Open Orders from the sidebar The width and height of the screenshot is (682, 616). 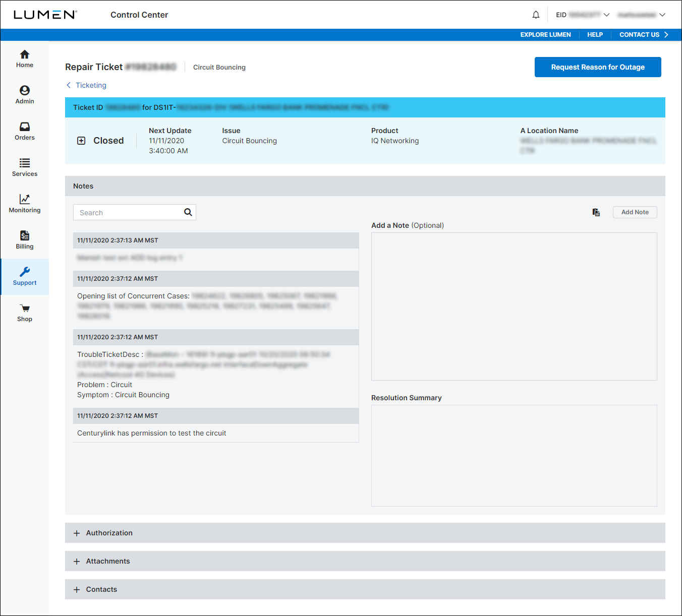click(x=24, y=132)
